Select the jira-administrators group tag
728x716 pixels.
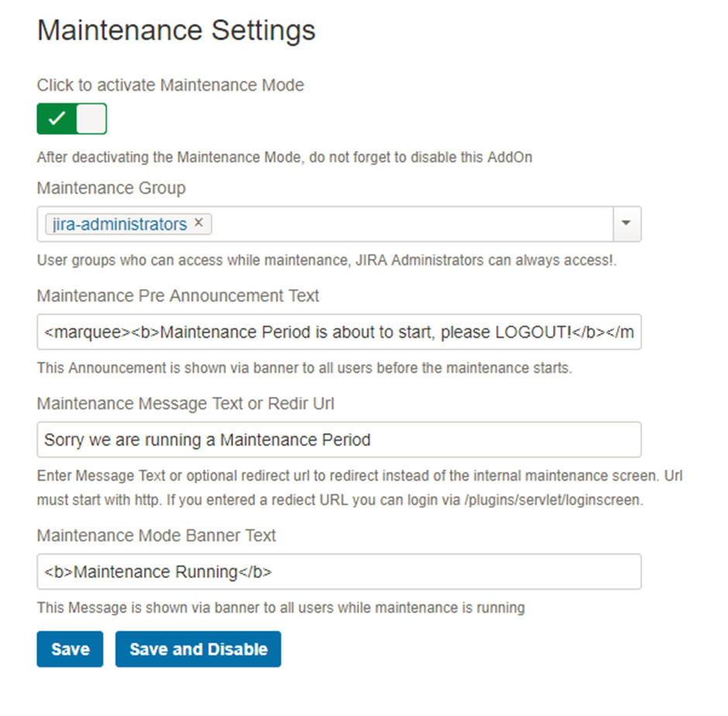coord(120,224)
